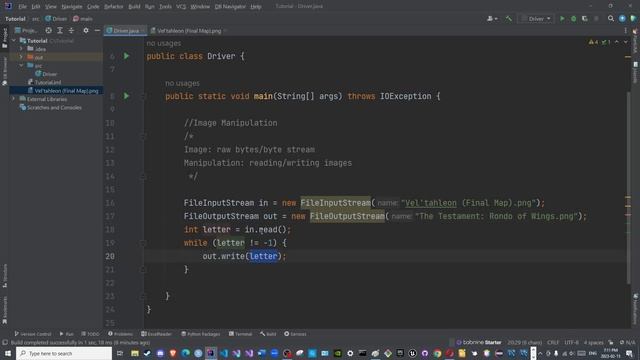Open Project panel gear options
The width and height of the screenshot is (640, 360).
pyautogui.click(x=86, y=31)
